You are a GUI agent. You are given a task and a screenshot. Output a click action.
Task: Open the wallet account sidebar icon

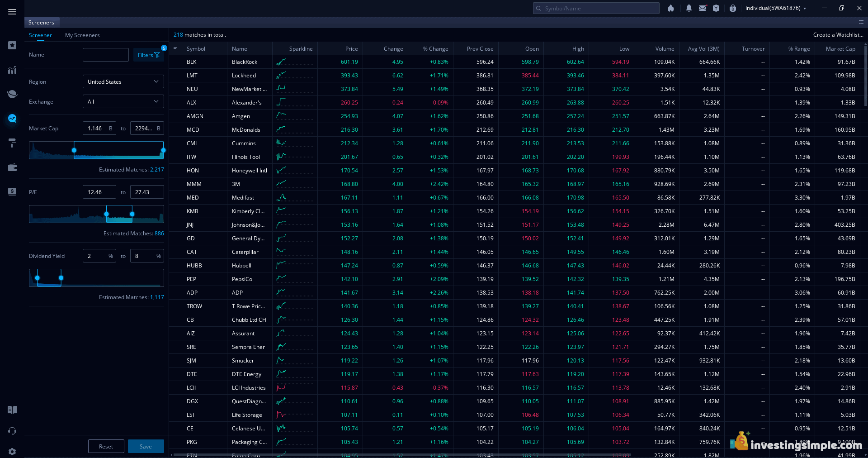click(12, 167)
